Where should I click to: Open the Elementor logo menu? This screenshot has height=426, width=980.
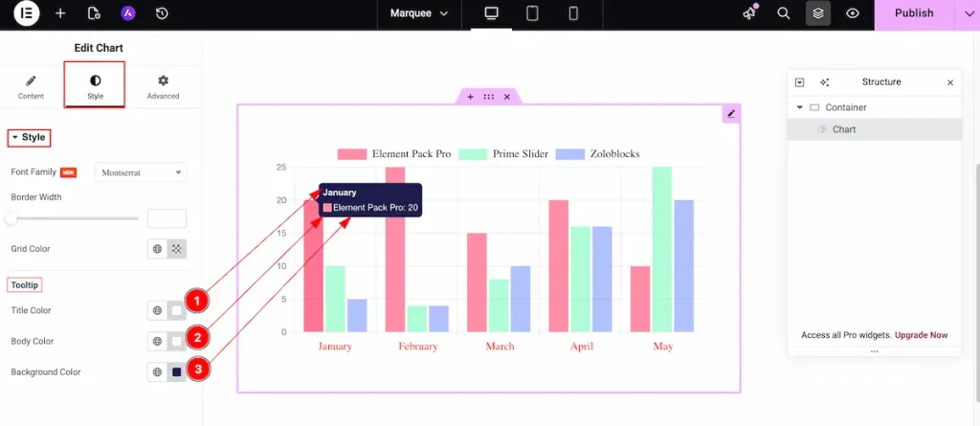point(26,13)
